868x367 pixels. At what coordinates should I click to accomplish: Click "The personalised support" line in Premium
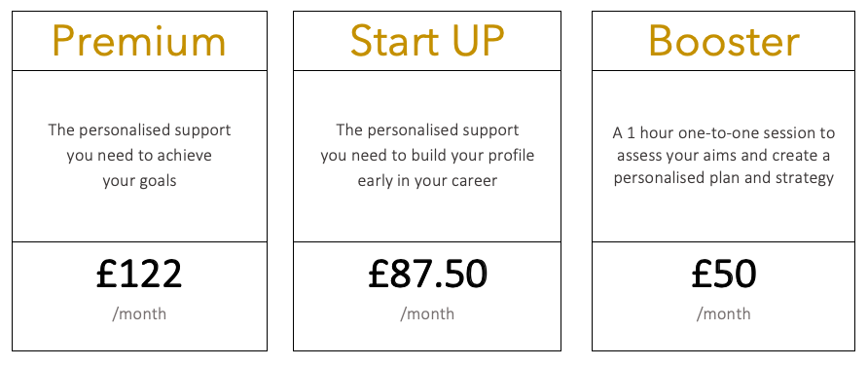[139, 130]
